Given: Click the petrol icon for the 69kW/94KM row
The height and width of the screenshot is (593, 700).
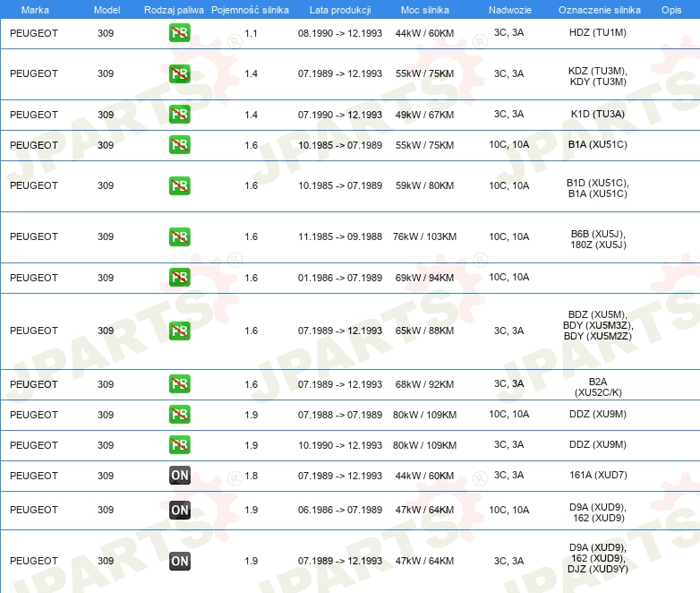Looking at the screenshot, I should click(x=179, y=278).
